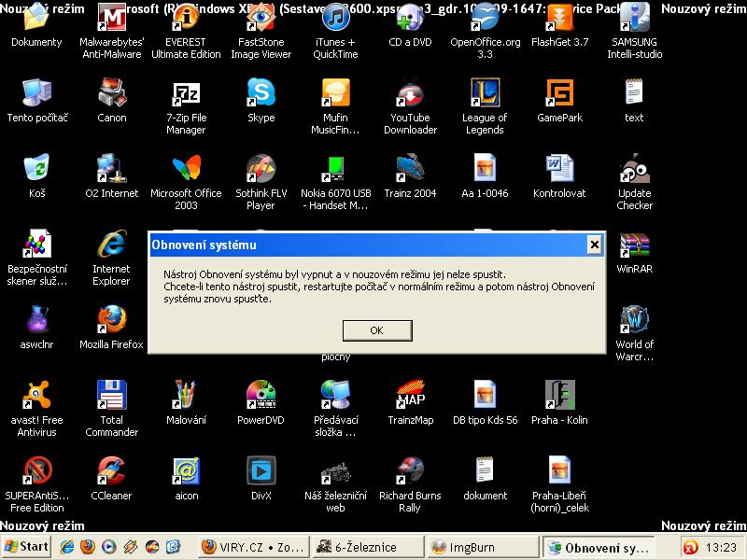This screenshot has width=747, height=560.
Task: Select League of Legends icon
Action: (485, 92)
